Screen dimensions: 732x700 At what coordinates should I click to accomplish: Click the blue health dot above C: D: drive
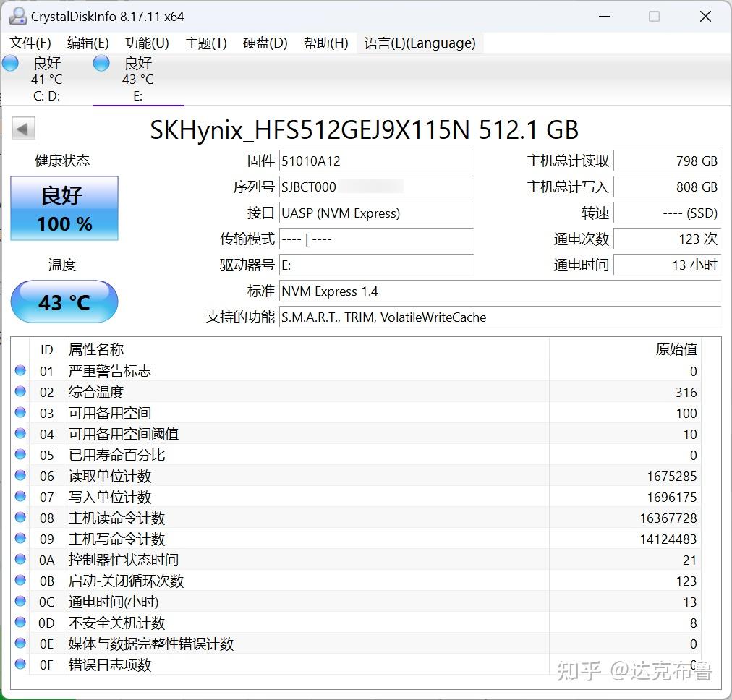click(x=10, y=63)
